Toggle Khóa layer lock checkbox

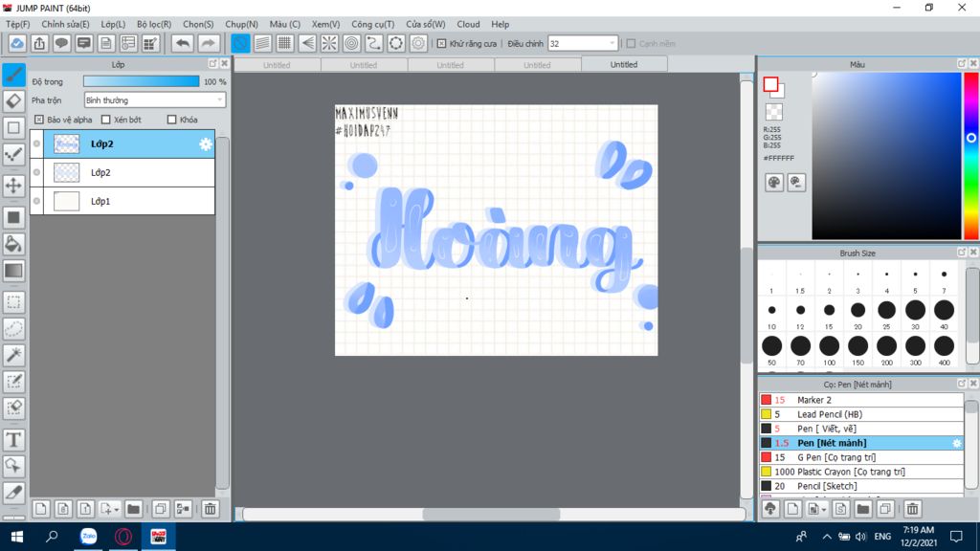172,120
